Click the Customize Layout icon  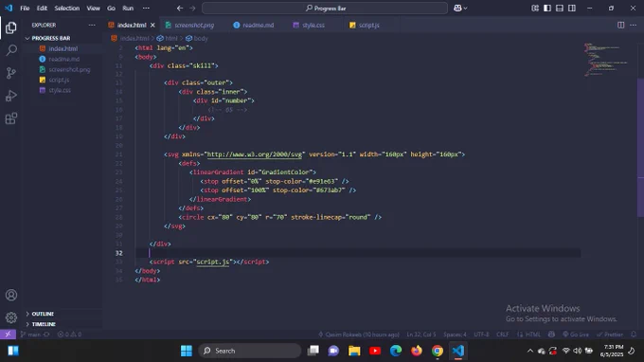[535, 9]
